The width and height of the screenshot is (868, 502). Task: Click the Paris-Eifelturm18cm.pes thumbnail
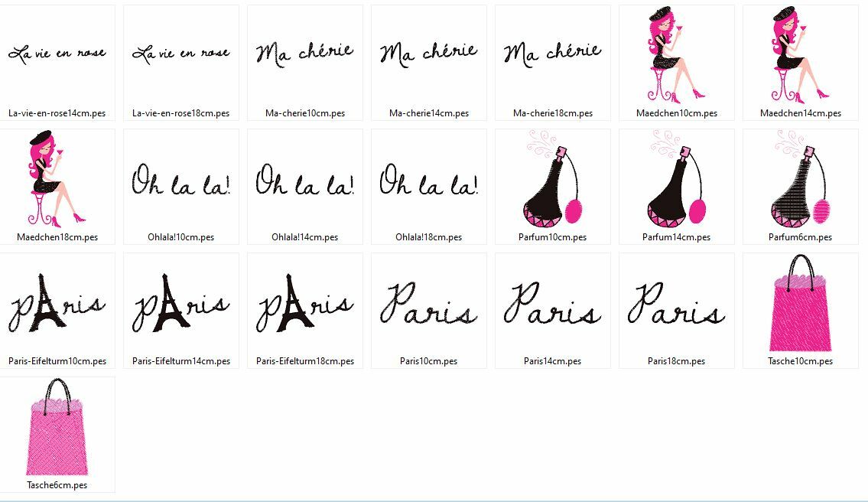(305, 303)
